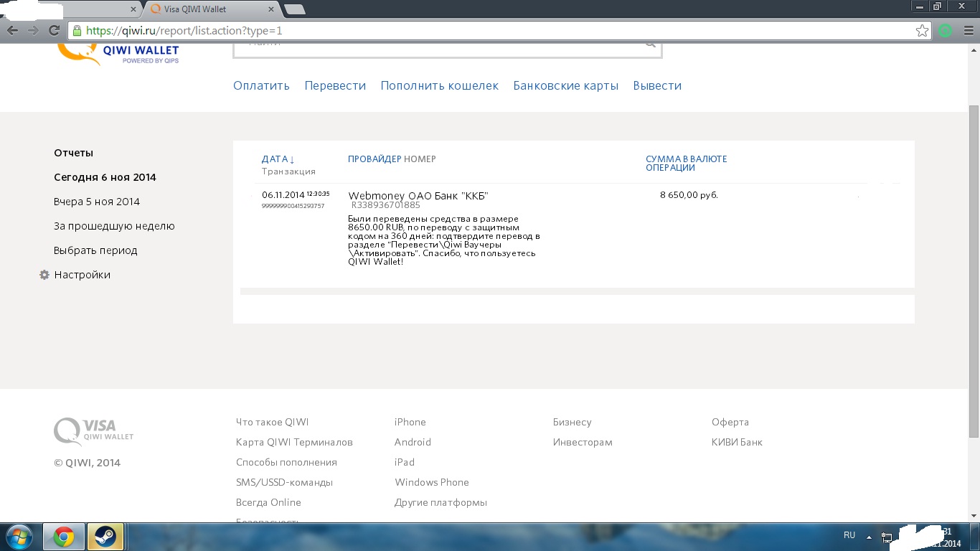Click Webmoney ОАО Банк "ККБ" entry
Image resolution: width=980 pixels, height=551 pixels.
coord(418,196)
